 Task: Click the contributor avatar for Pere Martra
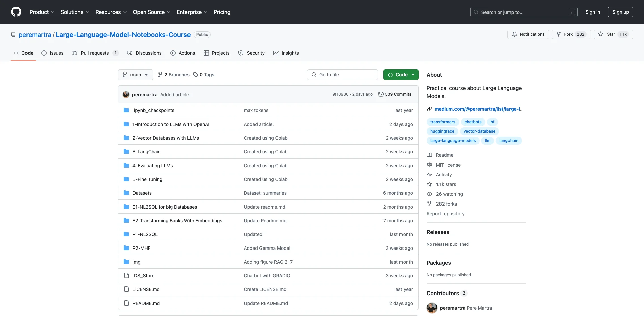(432, 308)
